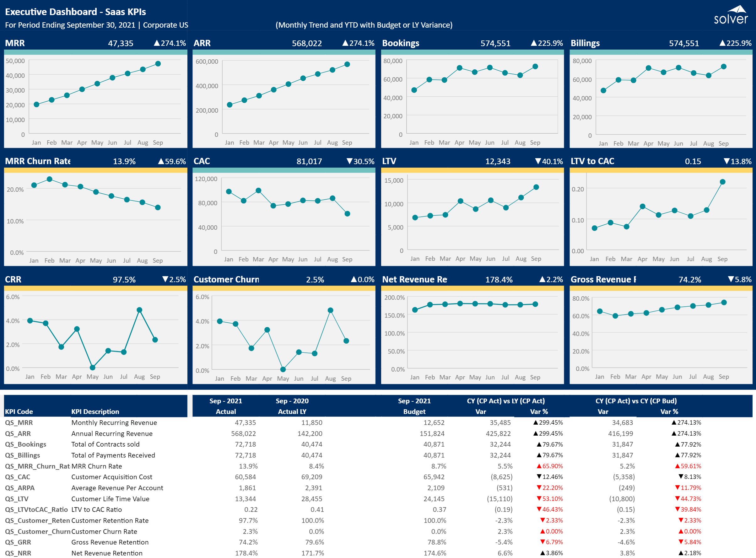Select the QS_Bookings row code
Image resolution: width=756 pixels, height=558 pixels.
pyautogui.click(x=26, y=444)
